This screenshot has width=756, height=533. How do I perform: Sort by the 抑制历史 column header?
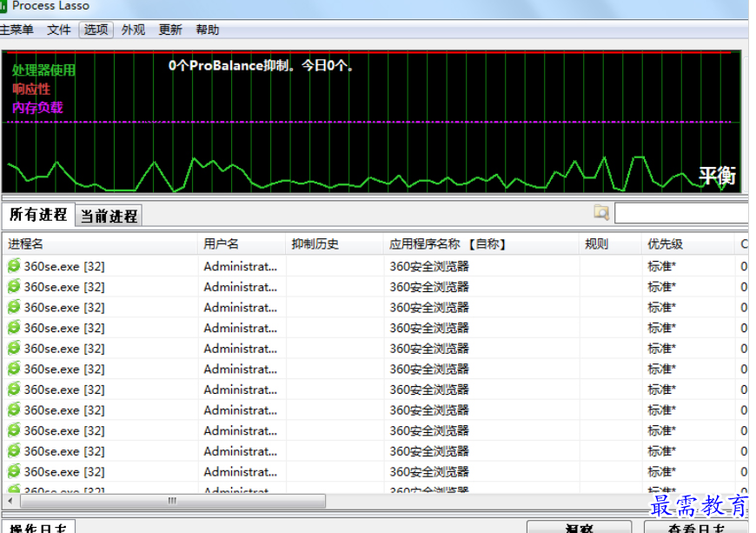pos(335,244)
